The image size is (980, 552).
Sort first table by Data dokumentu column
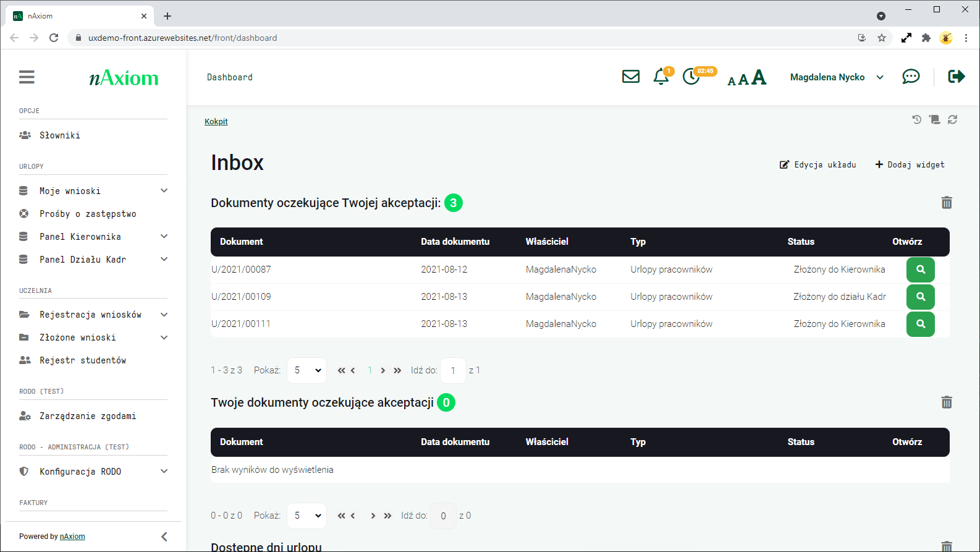[x=455, y=242]
